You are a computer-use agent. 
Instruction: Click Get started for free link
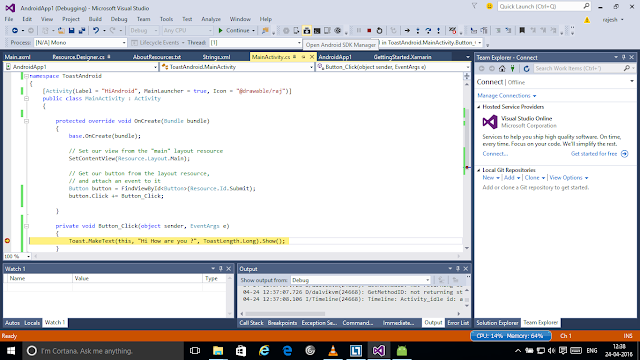click(x=594, y=154)
